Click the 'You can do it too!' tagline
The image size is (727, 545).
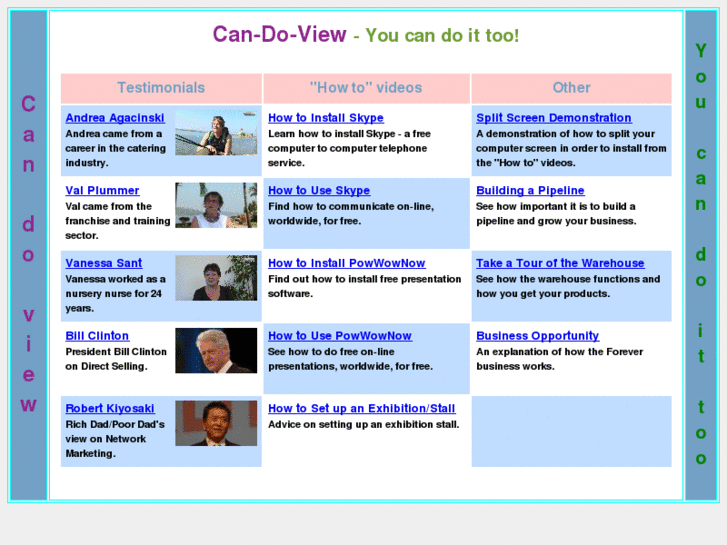(x=442, y=36)
